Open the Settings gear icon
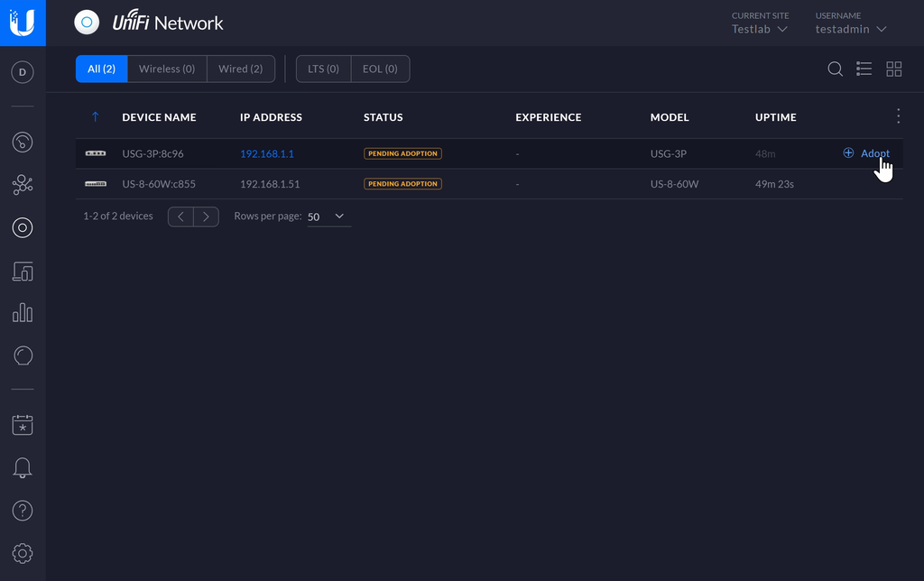924x581 pixels. point(23,553)
